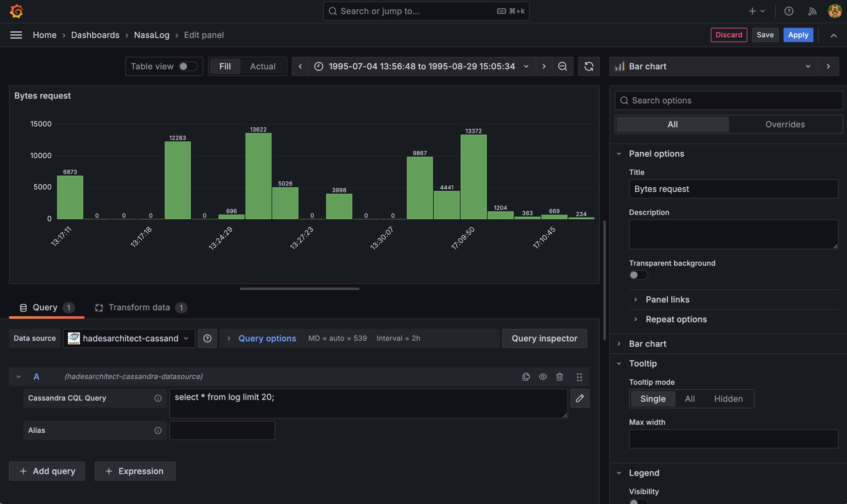
Task: Open the Bar chart visualization picker
Action: 713,66
